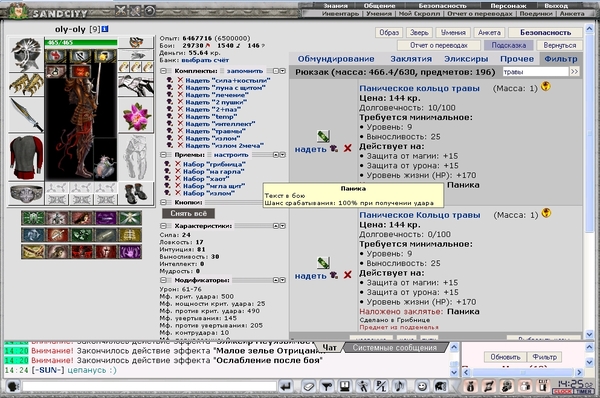
Task: Move the Приемы section down with arrow
Action: pos(282,155)
